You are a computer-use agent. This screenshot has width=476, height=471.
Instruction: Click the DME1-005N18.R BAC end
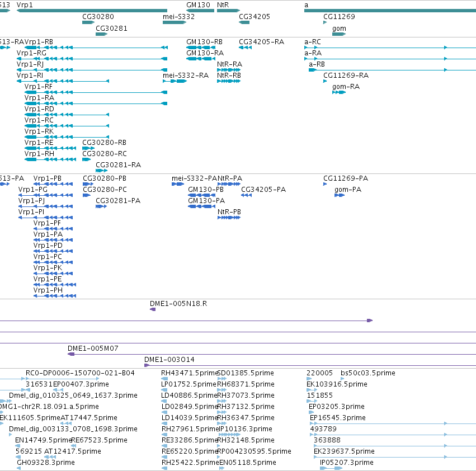click(x=153, y=309)
